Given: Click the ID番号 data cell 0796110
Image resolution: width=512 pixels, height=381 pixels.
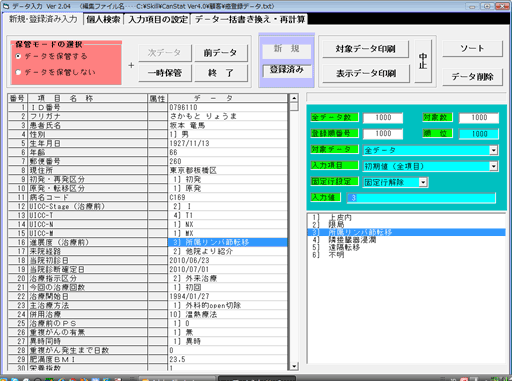Looking at the screenshot, I should pos(228,107).
